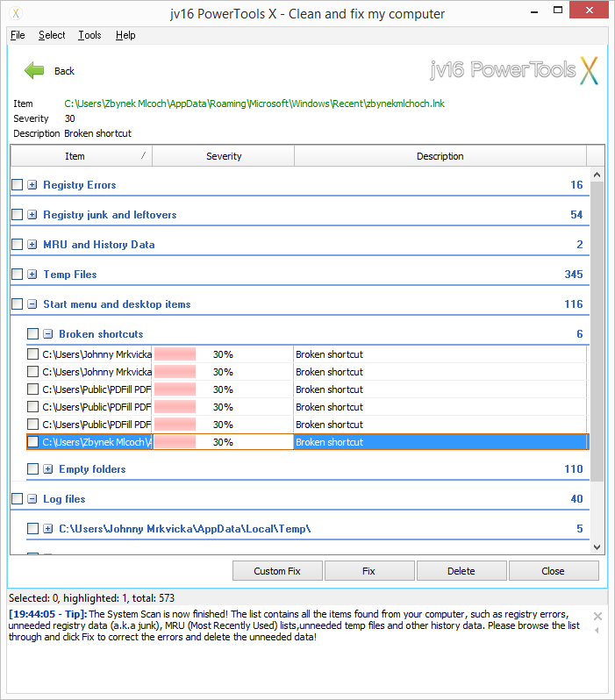
Task: Click the vertical scrollbar thumb
Action: (597, 332)
